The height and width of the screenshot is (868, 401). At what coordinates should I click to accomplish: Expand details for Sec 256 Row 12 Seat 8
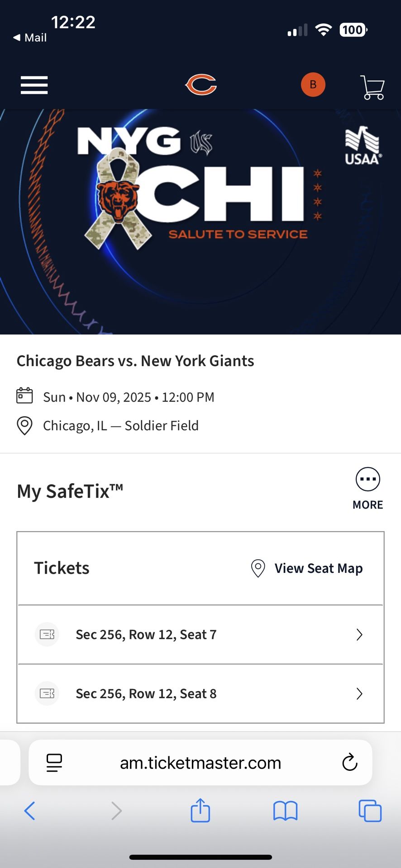click(359, 693)
